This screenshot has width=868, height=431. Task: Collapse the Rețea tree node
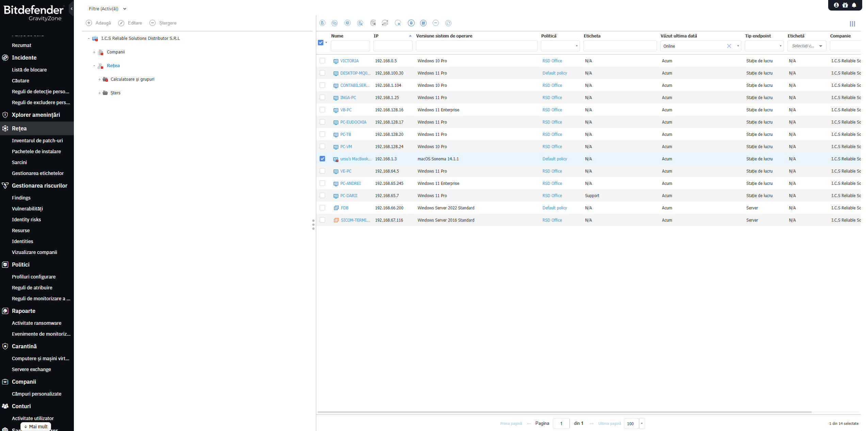tap(94, 66)
